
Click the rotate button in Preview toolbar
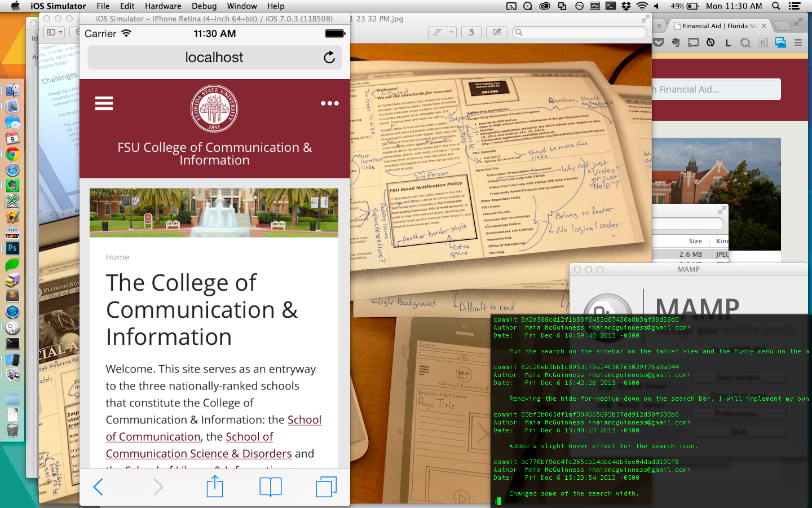[471, 32]
